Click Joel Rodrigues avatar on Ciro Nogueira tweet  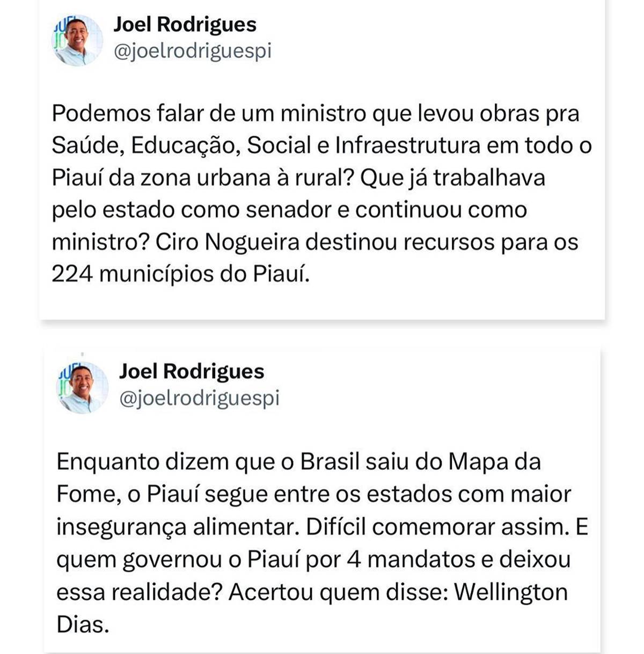[77, 41]
